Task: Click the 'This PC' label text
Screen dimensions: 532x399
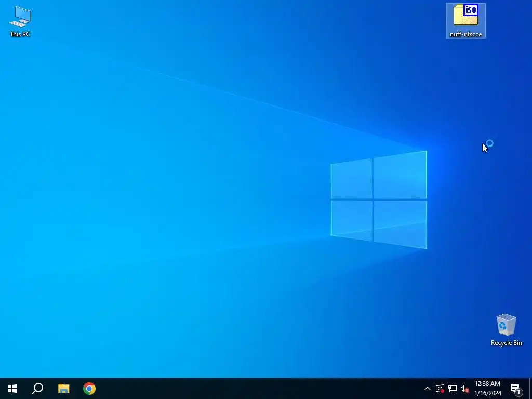Action: click(20, 34)
